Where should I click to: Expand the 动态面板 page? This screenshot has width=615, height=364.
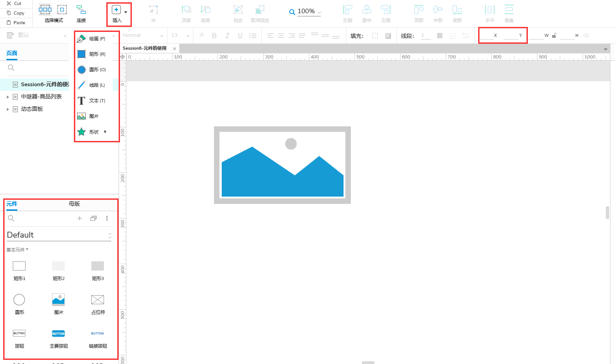coord(8,109)
